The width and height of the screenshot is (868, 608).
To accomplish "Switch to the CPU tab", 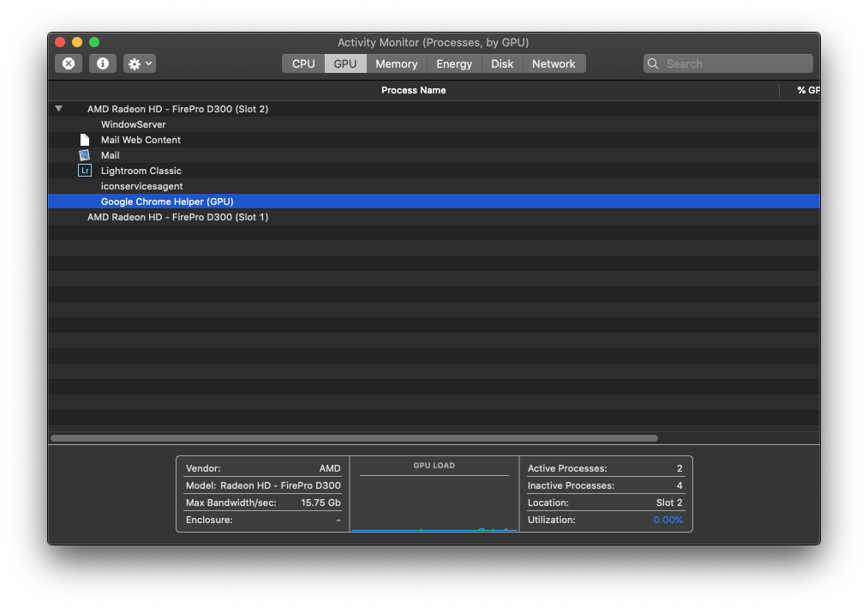I will point(303,63).
